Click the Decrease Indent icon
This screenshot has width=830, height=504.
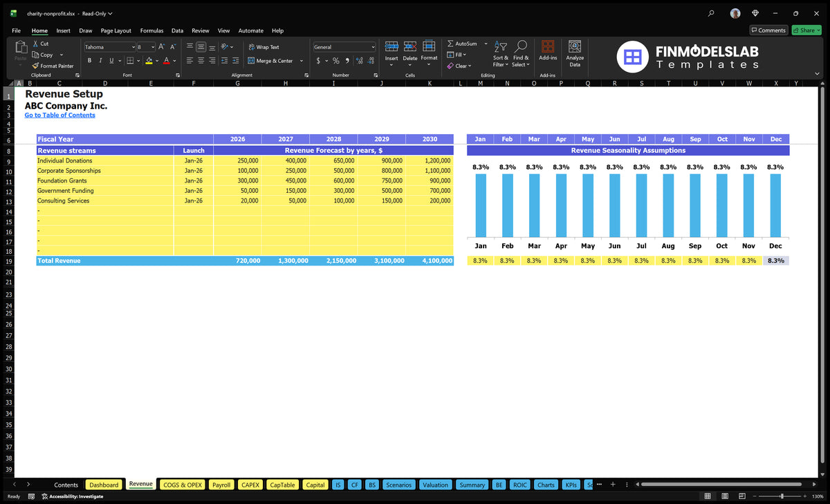pyautogui.click(x=225, y=61)
